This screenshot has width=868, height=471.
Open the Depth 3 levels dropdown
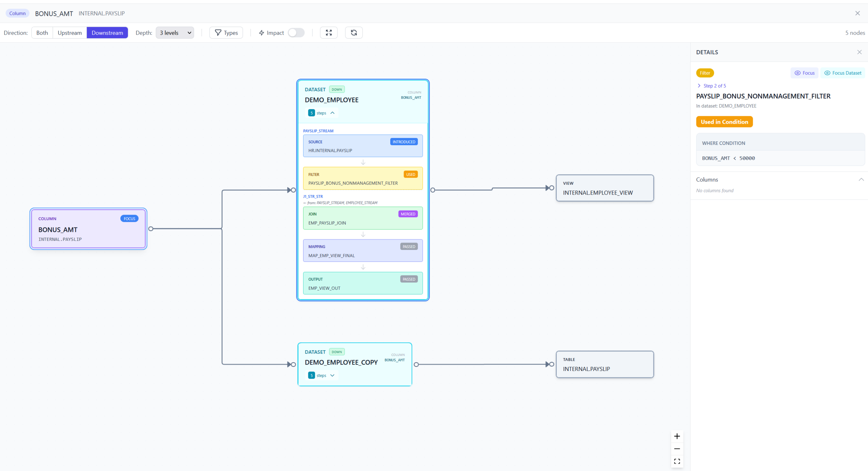175,33
